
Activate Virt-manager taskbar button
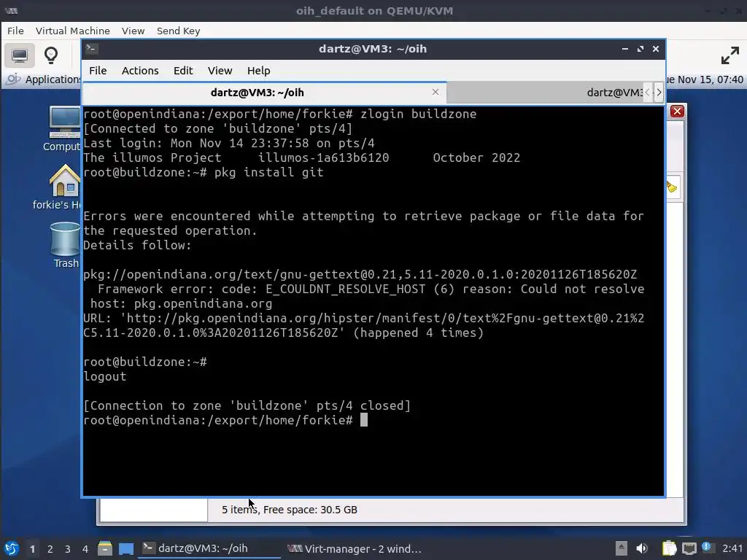click(x=355, y=548)
